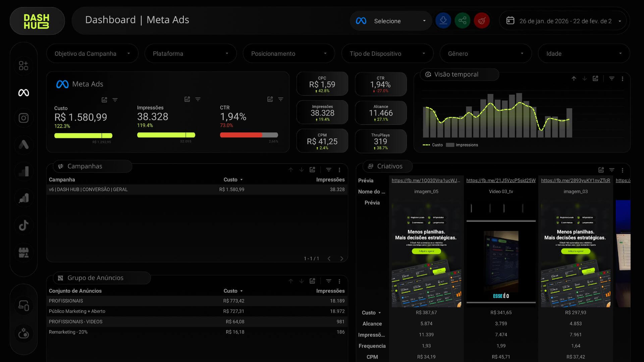Screen dimensions: 644x362
Task: Go to next page in Campanhas table
Action: coord(342,259)
